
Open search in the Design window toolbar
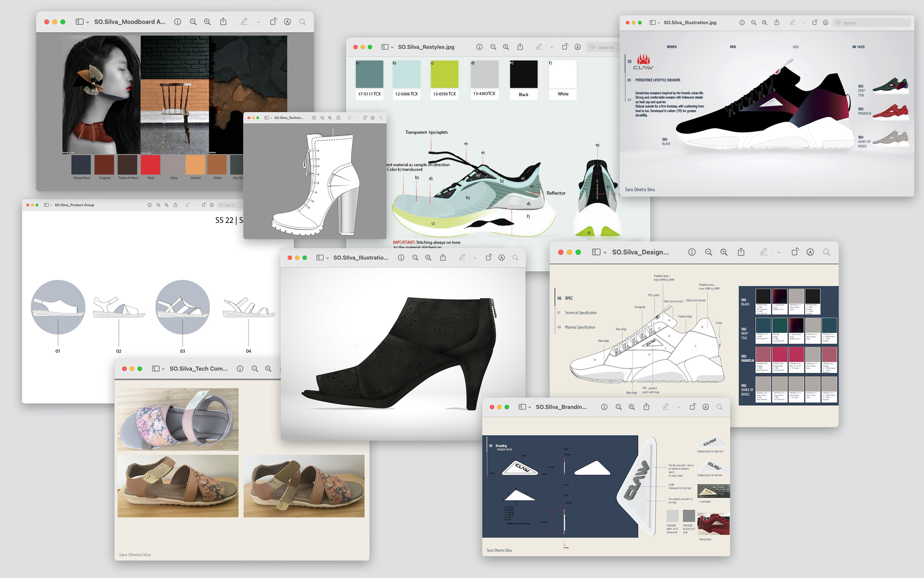826,252
